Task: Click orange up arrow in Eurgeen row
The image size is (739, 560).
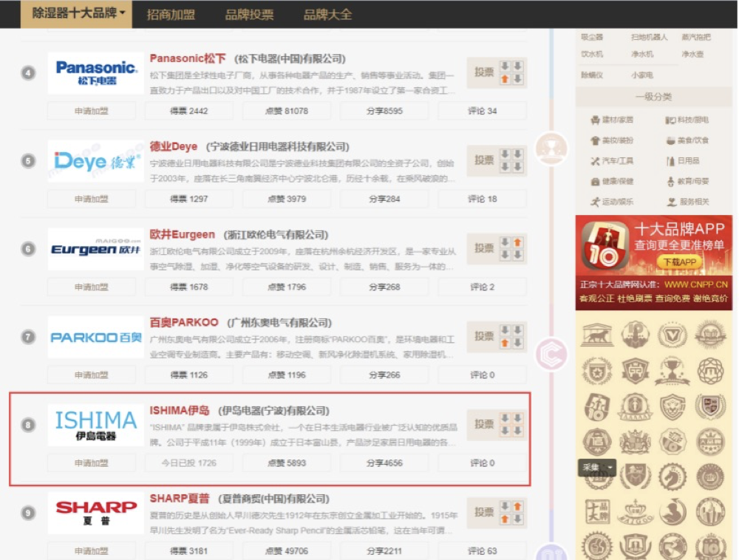Action: (x=517, y=242)
